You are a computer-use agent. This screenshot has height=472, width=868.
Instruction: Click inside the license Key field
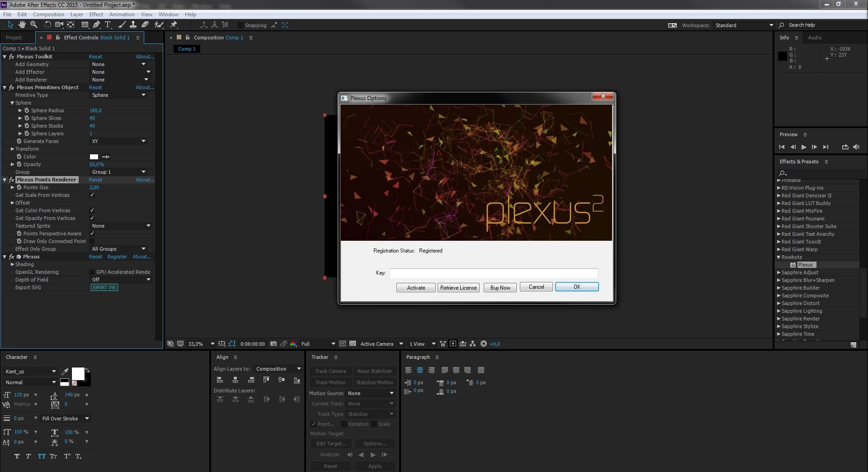click(494, 273)
